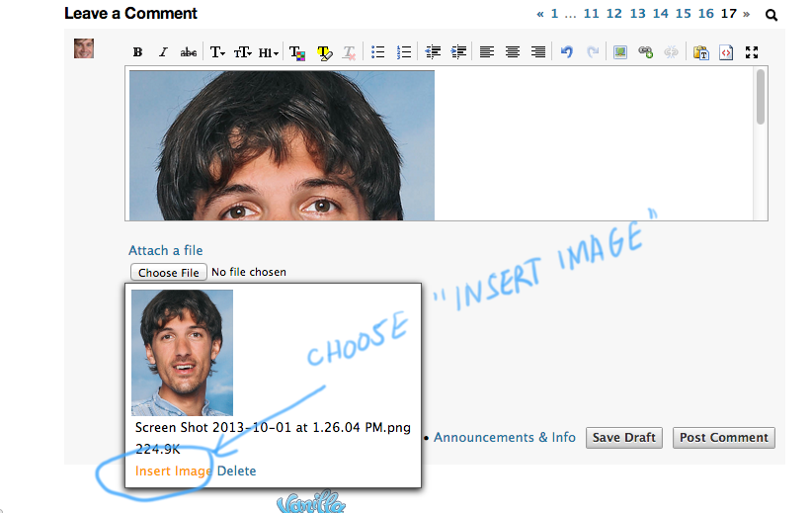Go to page 11
The height and width of the screenshot is (513, 812).
coord(592,14)
